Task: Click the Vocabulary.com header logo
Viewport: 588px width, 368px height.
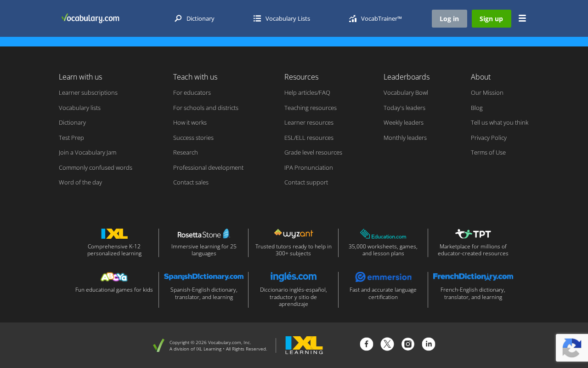Action: tap(90, 18)
